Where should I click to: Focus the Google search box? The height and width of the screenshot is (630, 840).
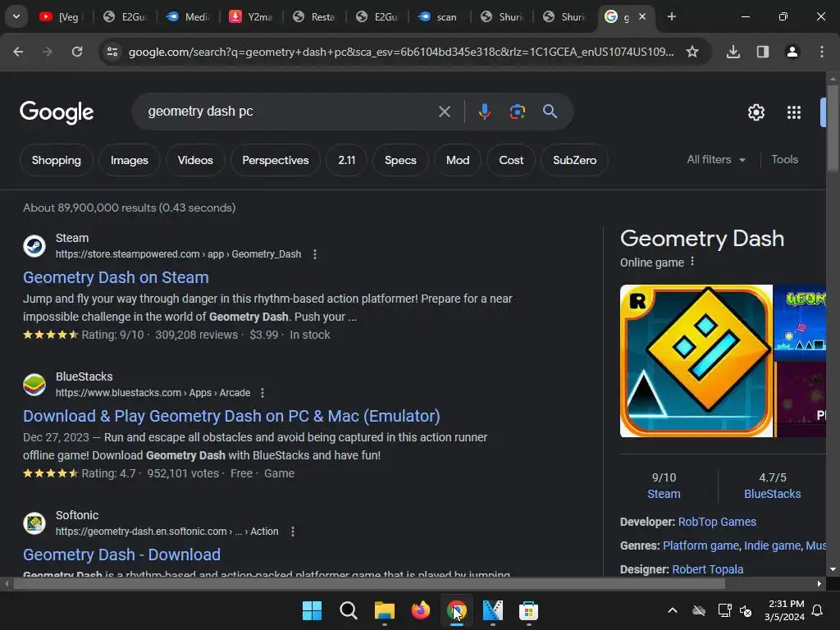(x=290, y=112)
